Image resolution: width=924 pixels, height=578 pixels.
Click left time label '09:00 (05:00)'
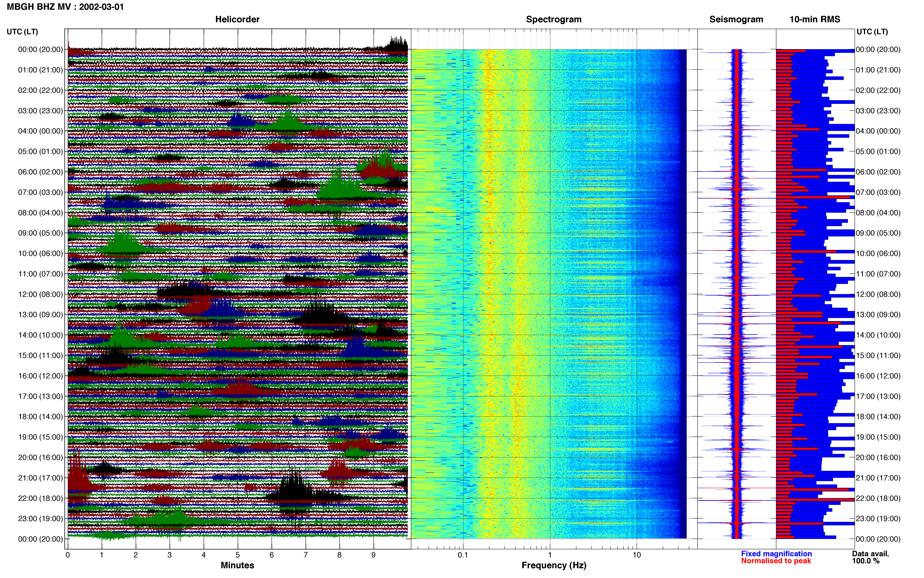[x=41, y=233]
